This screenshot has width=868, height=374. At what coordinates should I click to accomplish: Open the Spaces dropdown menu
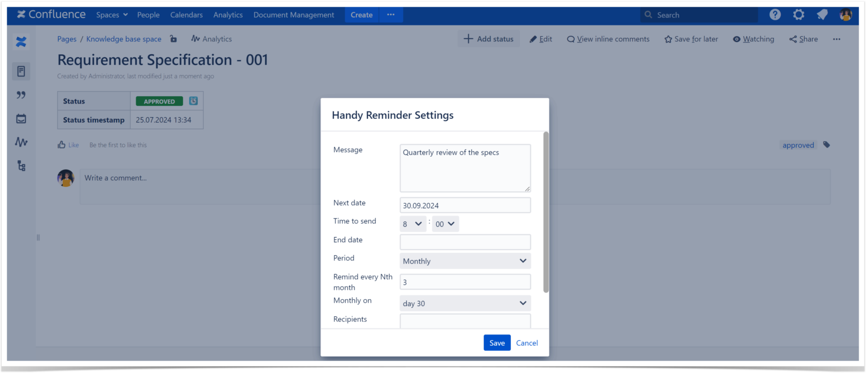pyautogui.click(x=112, y=15)
